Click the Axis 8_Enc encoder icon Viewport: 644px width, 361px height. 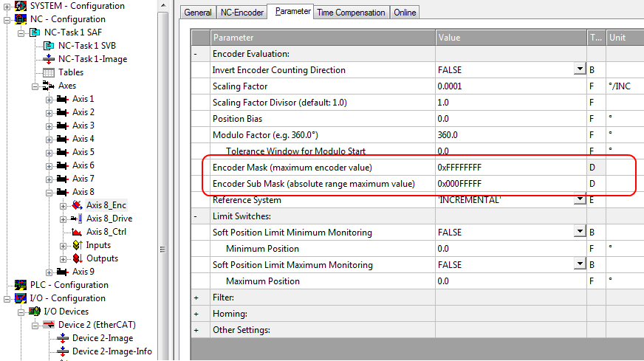click(77, 205)
